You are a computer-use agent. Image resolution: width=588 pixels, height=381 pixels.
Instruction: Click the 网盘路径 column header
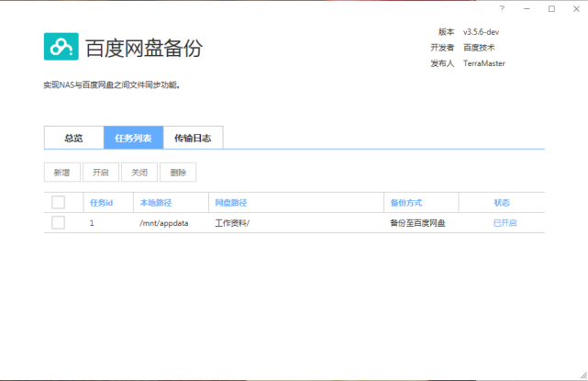pos(231,202)
